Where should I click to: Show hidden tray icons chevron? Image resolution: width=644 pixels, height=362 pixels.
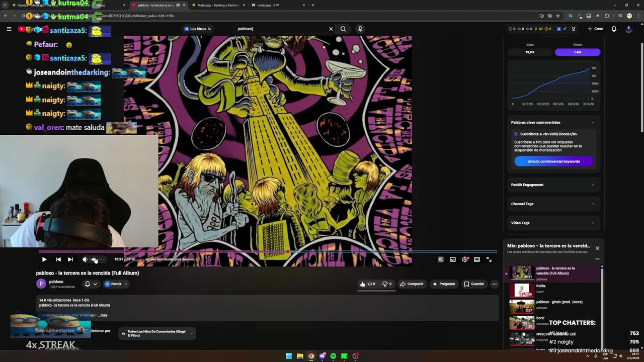(x=587, y=356)
